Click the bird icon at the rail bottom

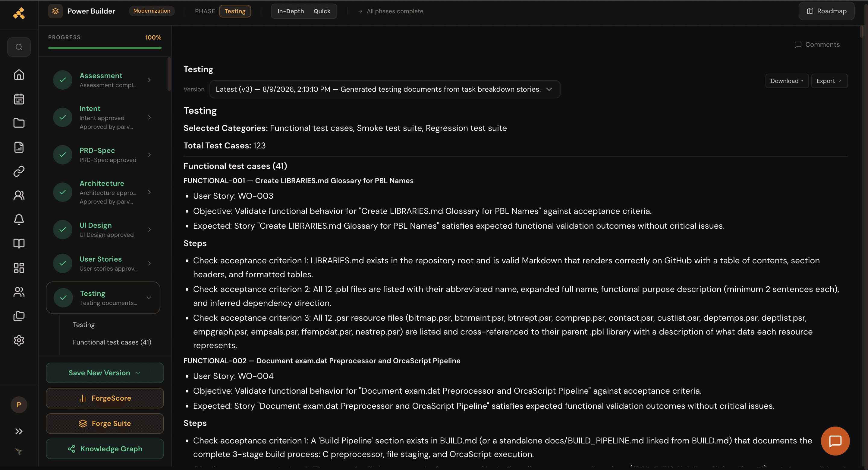[19, 452]
